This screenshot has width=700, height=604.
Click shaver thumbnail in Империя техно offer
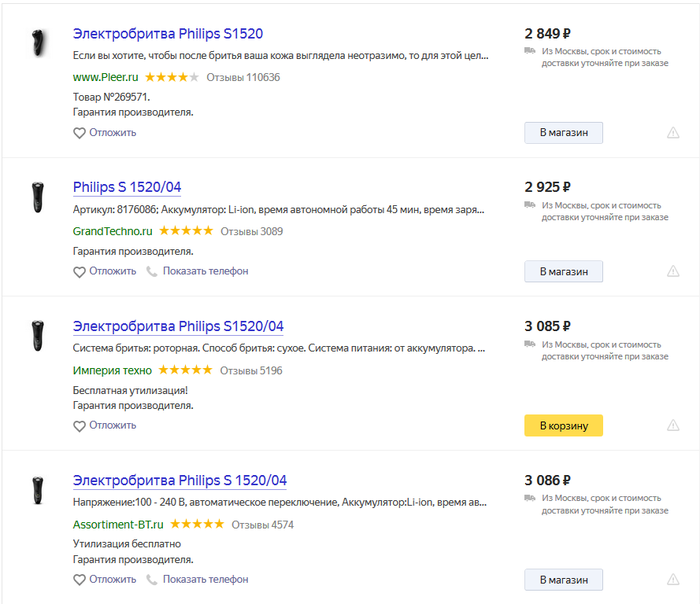[x=38, y=337]
